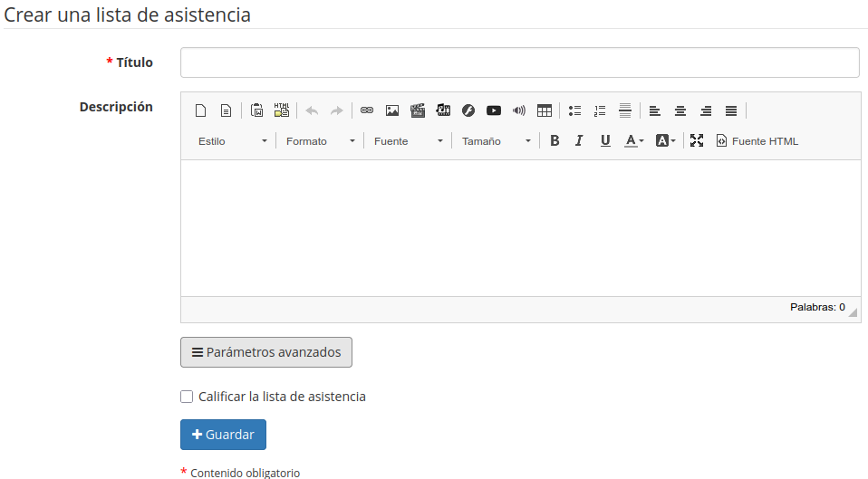
Task: Open the Estilo dropdown
Action: click(233, 141)
